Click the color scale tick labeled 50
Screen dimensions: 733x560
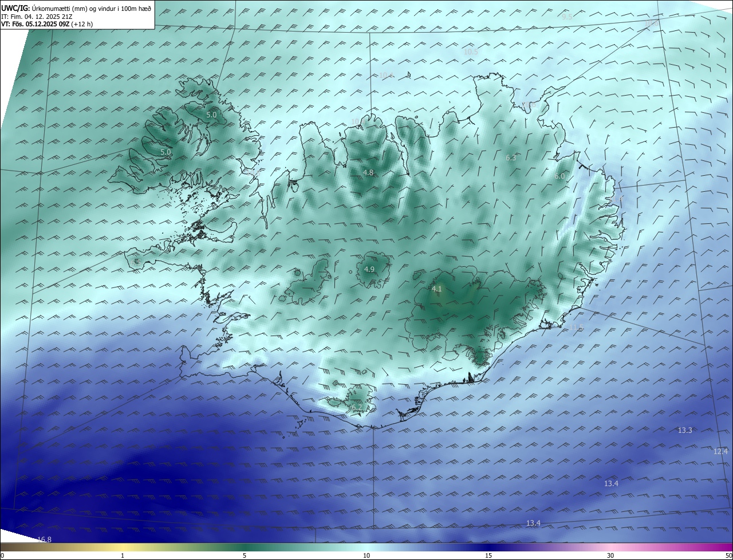click(x=728, y=555)
